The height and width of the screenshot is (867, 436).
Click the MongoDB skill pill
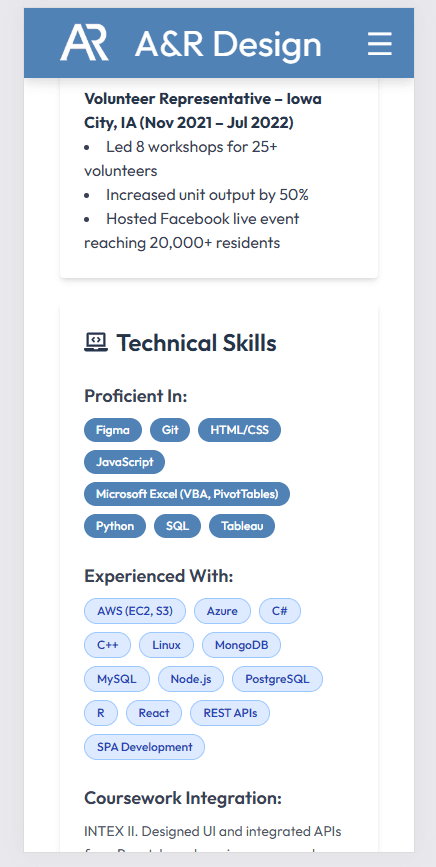pos(241,645)
